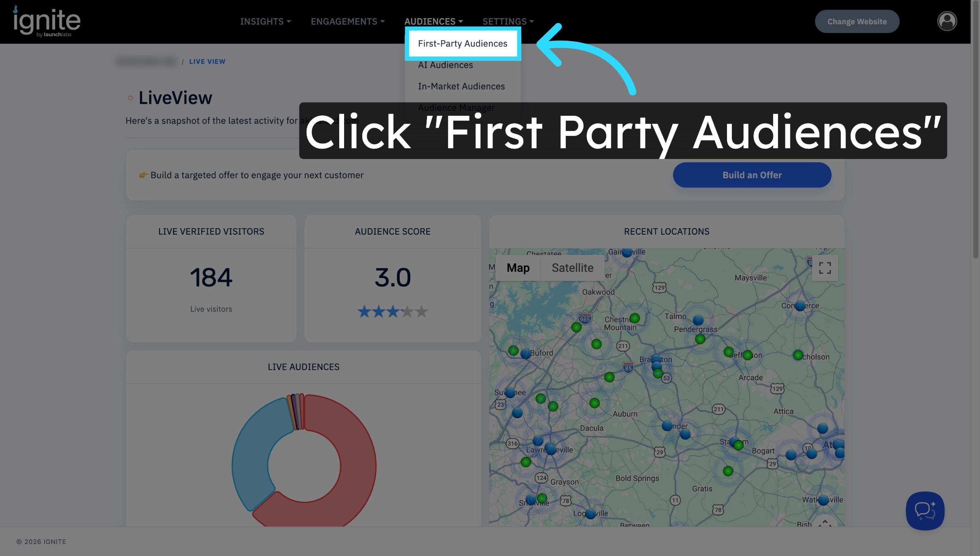Click the LIVE AUDIENCES heading
The image size is (980, 556).
303,367
